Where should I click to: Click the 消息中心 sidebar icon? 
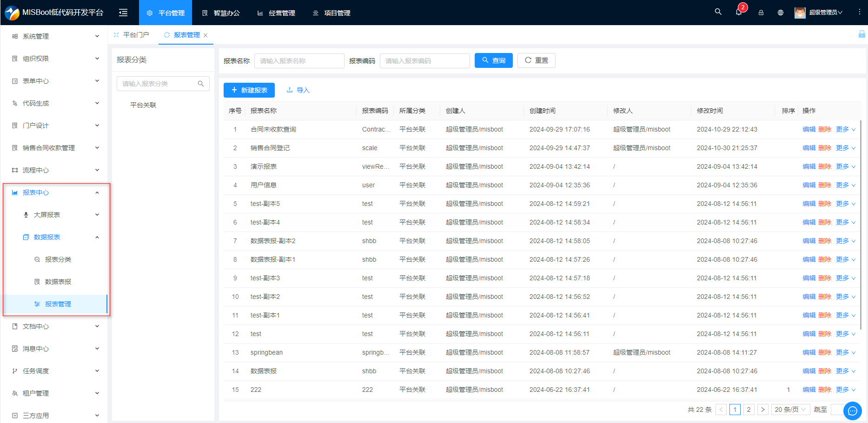15,349
